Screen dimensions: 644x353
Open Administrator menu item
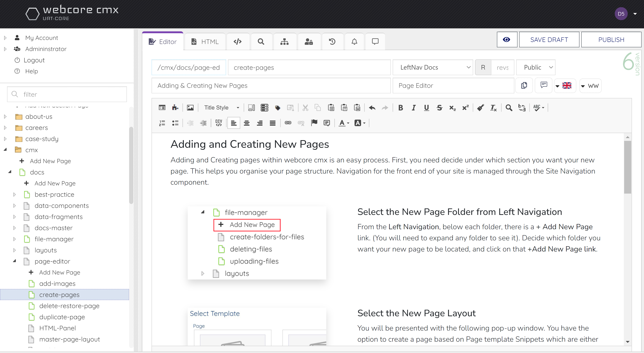46,49
